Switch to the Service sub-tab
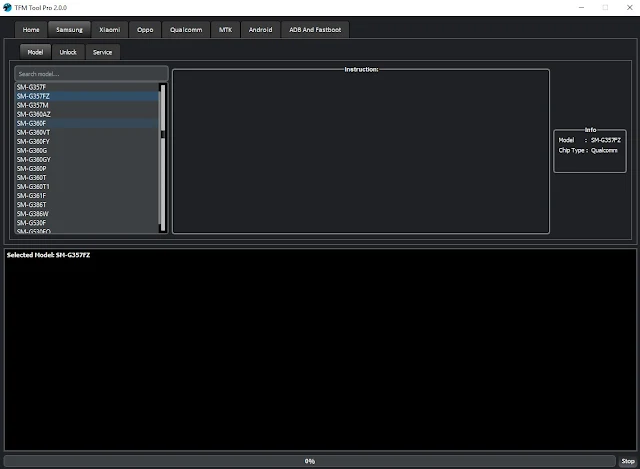Screen dimensions: 640x469 [102, 52]
